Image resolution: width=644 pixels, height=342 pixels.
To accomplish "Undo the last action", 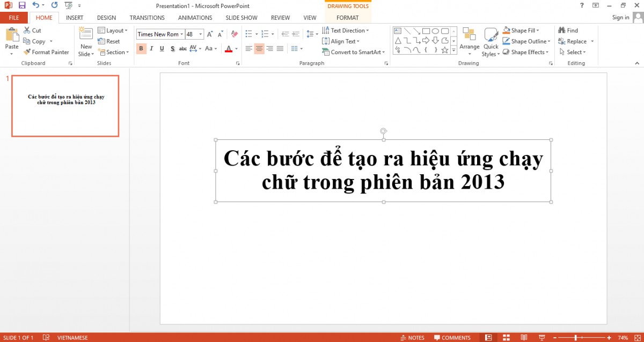I will pos(35,5).
